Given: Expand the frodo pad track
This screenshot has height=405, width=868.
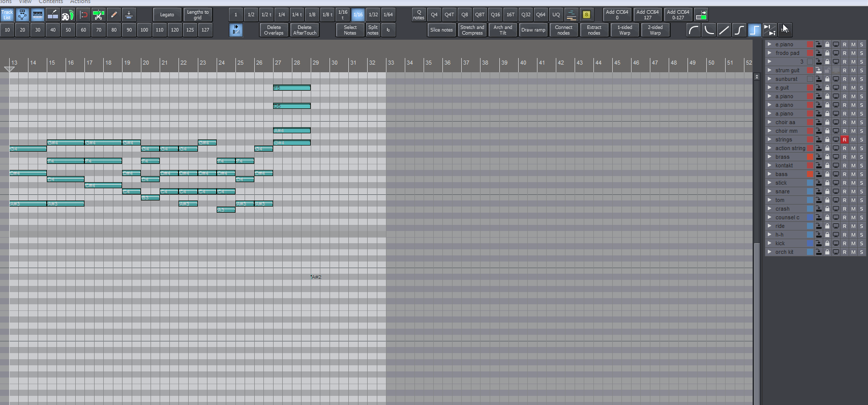Looking at the screenshot, I should 769,53.
